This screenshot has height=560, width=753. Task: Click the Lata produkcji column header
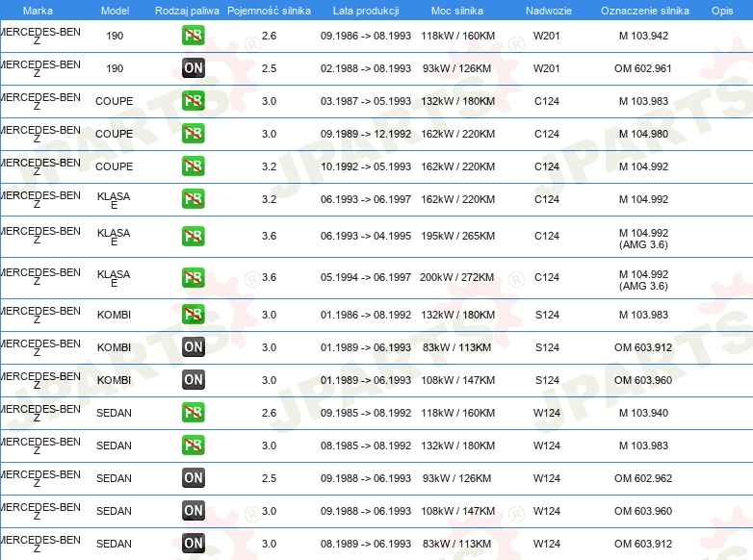[366, 11]
